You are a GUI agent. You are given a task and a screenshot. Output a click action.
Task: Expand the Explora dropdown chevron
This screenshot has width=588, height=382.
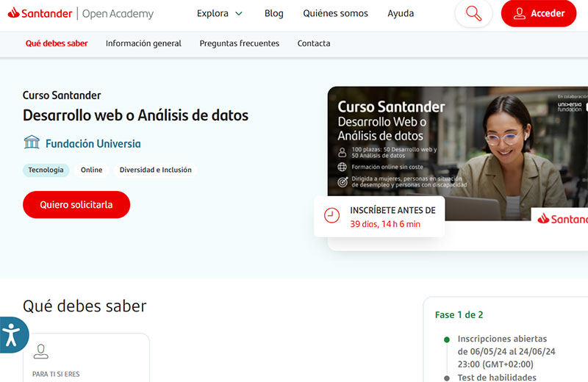pos(238,14)
